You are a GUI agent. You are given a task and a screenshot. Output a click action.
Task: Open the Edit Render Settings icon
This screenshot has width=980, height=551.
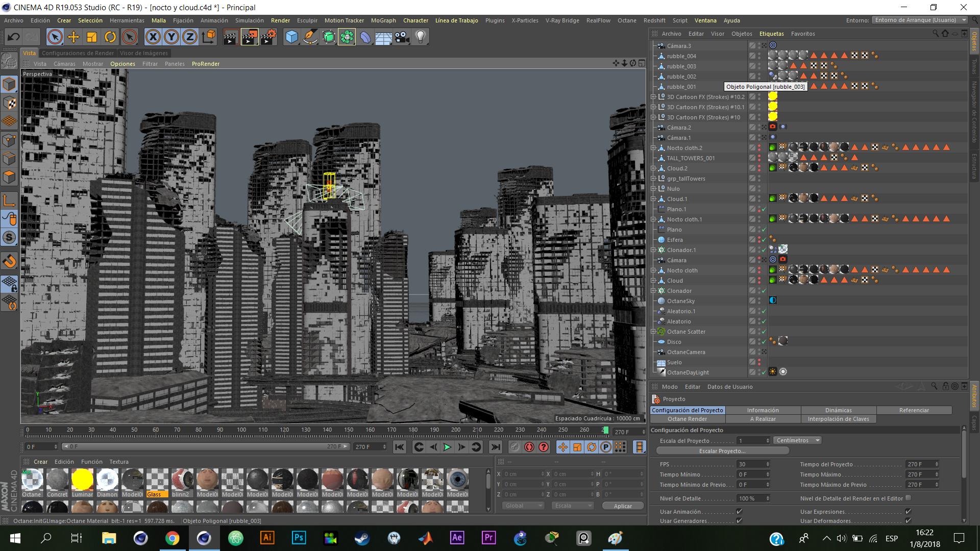[x=268, y=37]
